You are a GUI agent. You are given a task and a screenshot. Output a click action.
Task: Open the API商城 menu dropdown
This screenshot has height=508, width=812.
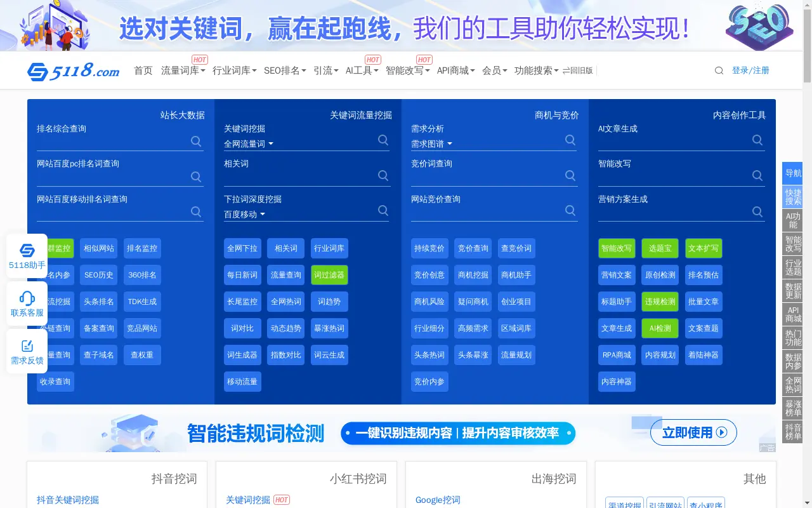[456, 70]
